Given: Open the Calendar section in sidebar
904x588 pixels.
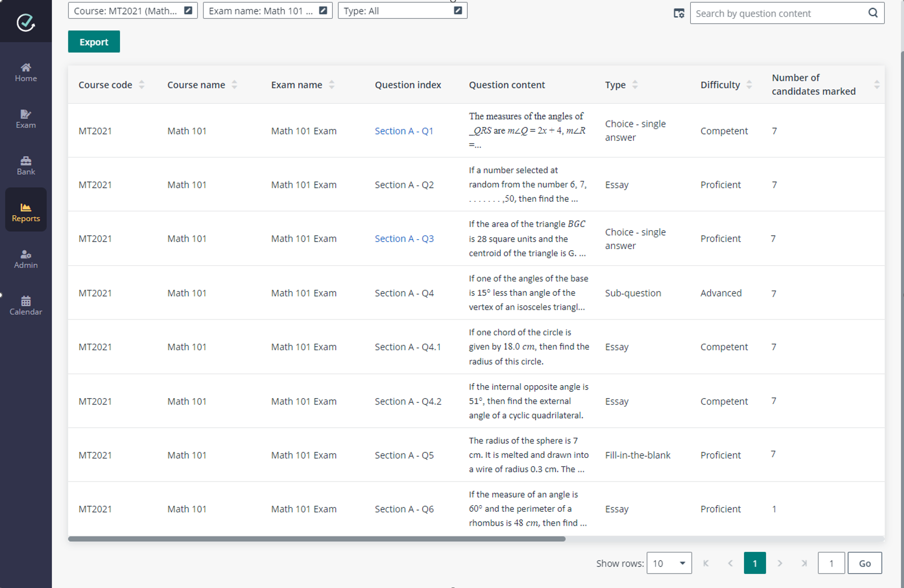Looking at the screenshot, I should tap(26, 306).
